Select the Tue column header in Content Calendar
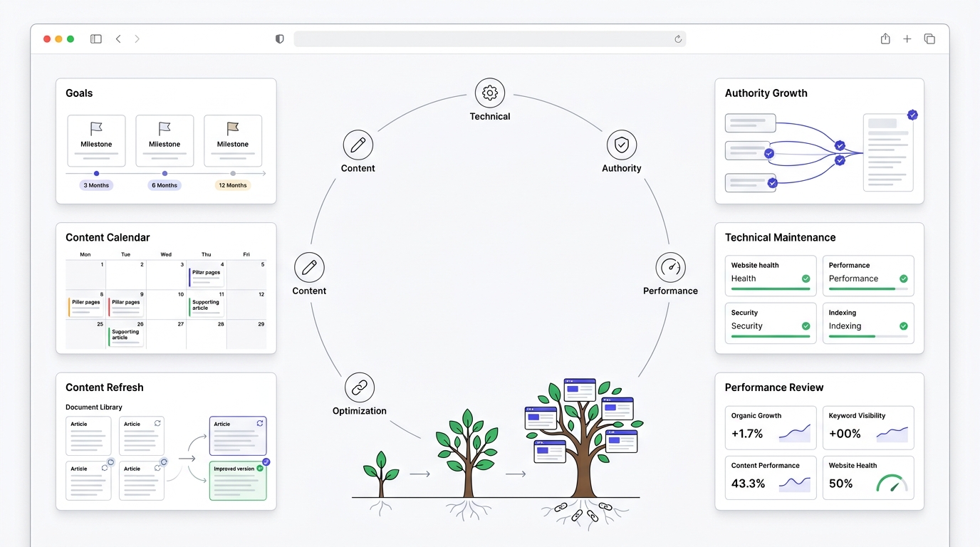980x547 pixels. tap(125, 254)
